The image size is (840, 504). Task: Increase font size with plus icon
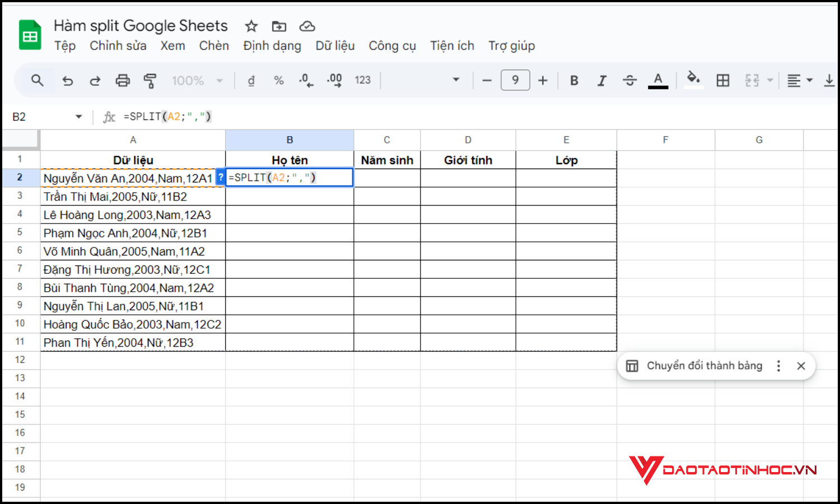point(543,81)
